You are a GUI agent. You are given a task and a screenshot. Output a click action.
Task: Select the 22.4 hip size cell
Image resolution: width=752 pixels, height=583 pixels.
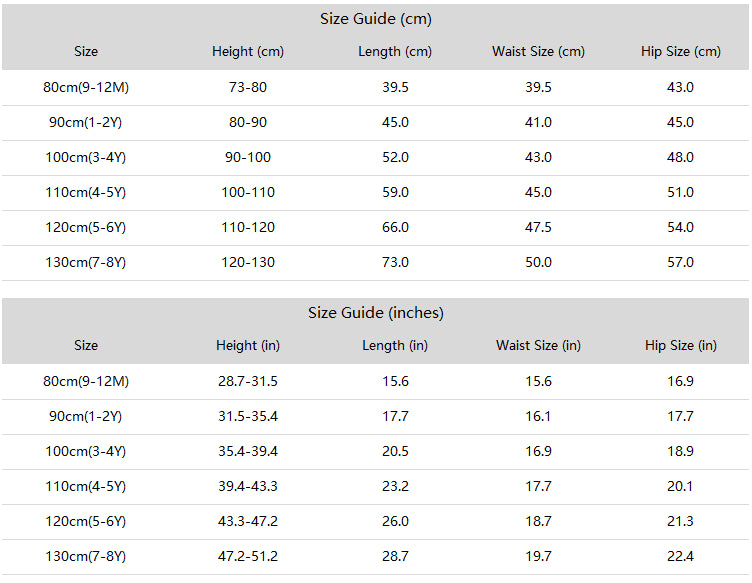pos(681,556)
